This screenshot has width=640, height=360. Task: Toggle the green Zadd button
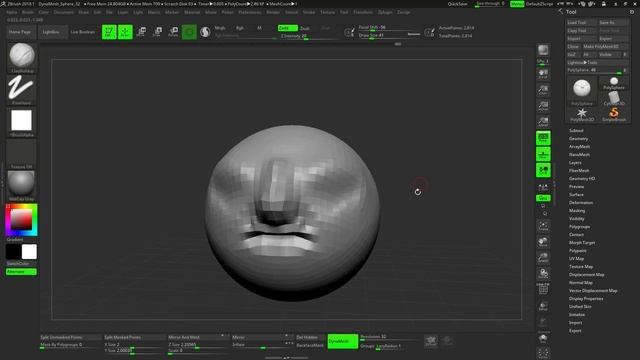(287, 28)
